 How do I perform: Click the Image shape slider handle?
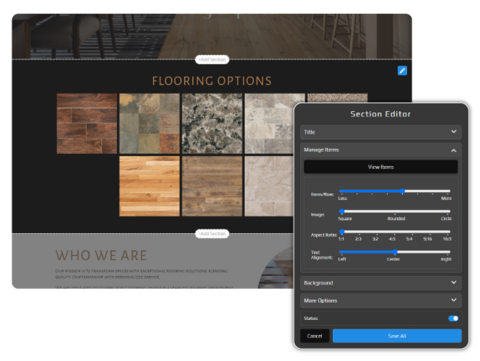coord(342,211)
